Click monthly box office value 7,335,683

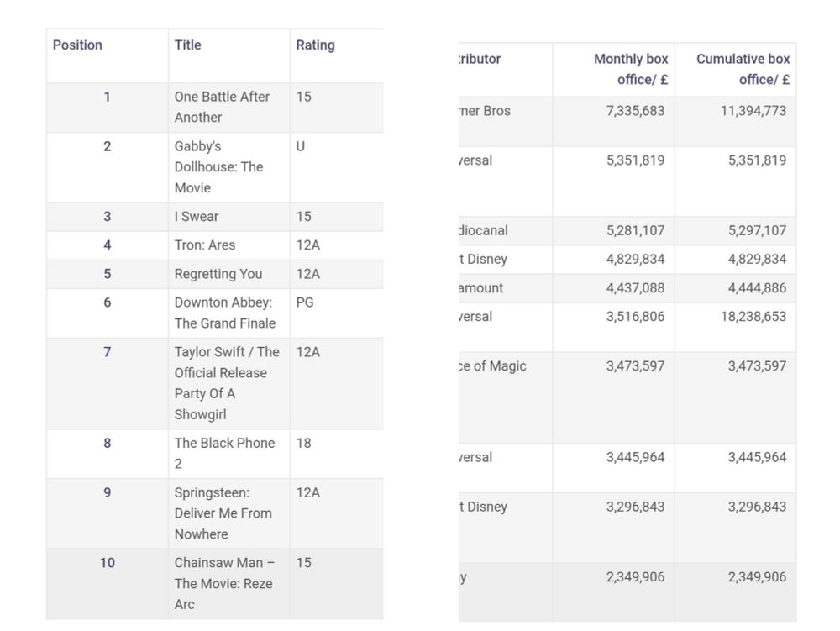coord(635,111)
